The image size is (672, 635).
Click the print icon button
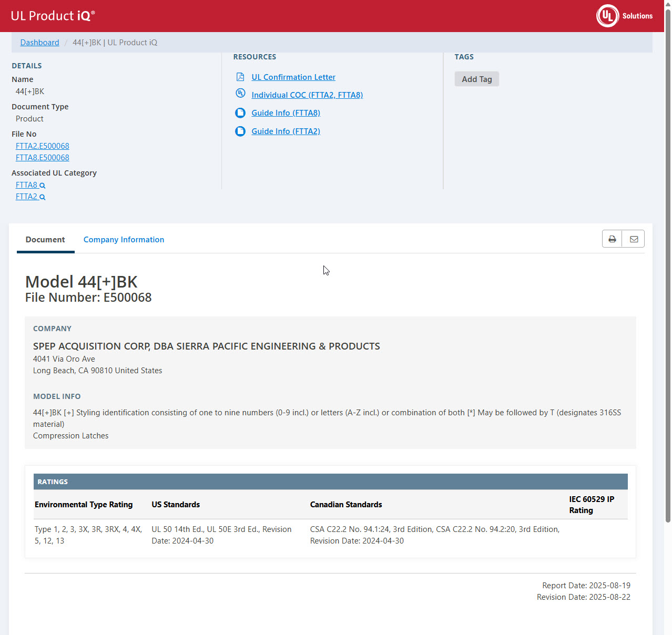click(x=612, y=239)
